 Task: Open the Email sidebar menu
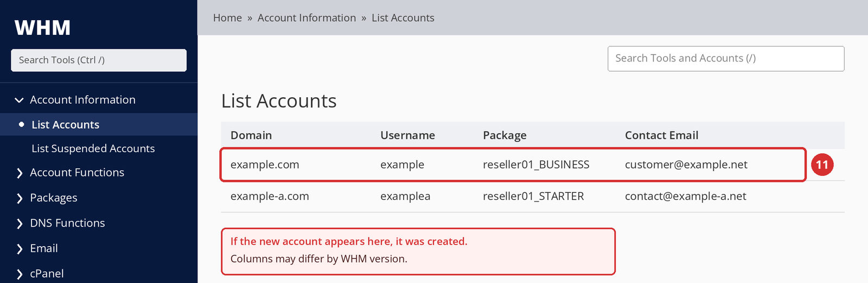[x=44, y=248]
